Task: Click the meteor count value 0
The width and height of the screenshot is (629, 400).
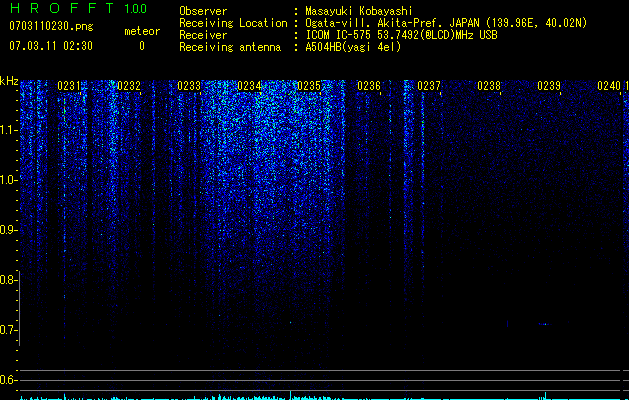Action: coord(142,46)
